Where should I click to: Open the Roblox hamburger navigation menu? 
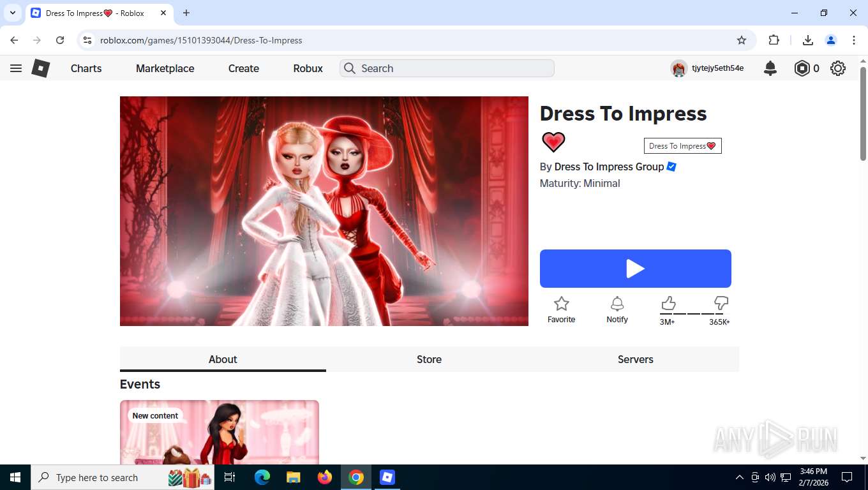pyautogui.click(x=16, y=68)
